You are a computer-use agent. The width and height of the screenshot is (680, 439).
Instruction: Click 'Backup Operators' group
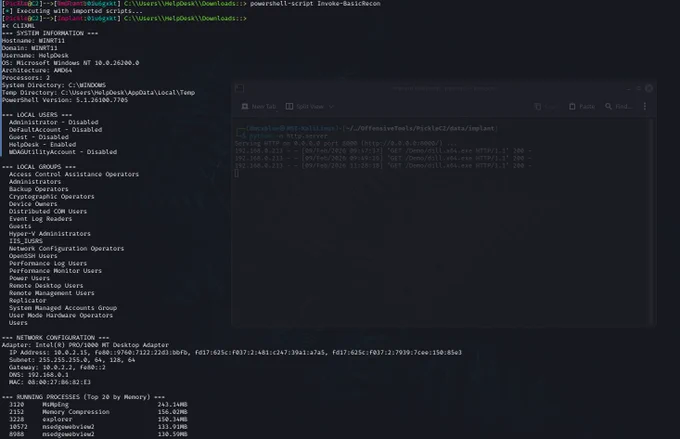point(39,189)
